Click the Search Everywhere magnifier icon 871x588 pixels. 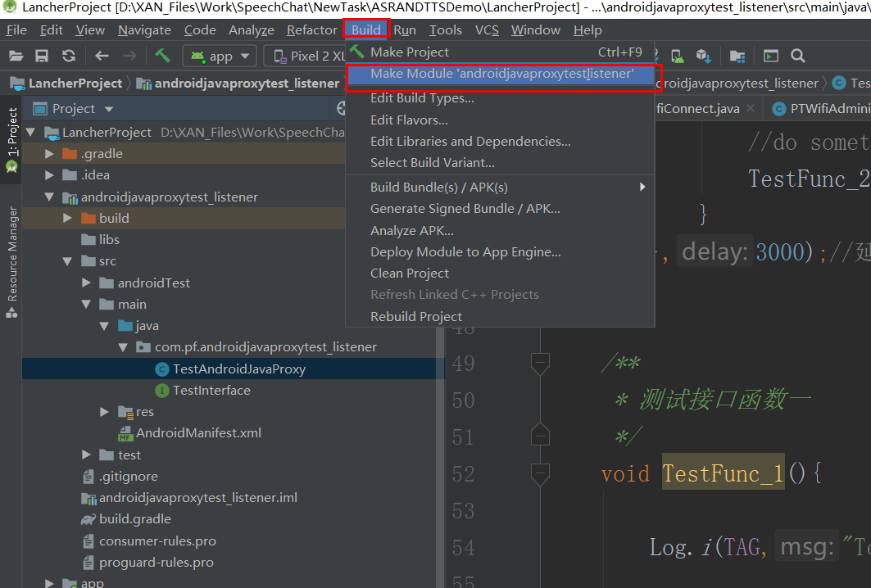[x=798, y=56]
